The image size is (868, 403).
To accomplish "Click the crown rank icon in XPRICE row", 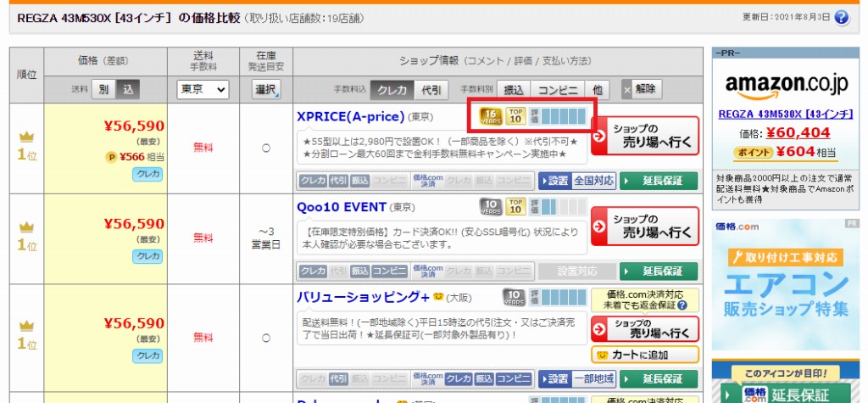I will 26,137.
